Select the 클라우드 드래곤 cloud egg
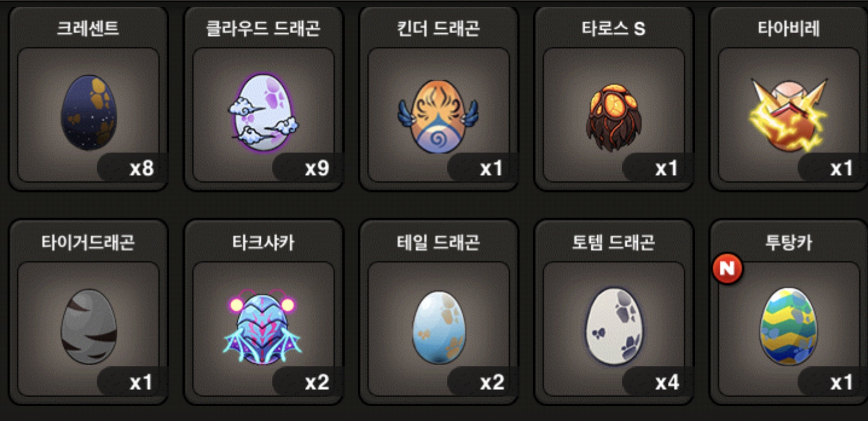868x421 pixels. click(264, 112)
